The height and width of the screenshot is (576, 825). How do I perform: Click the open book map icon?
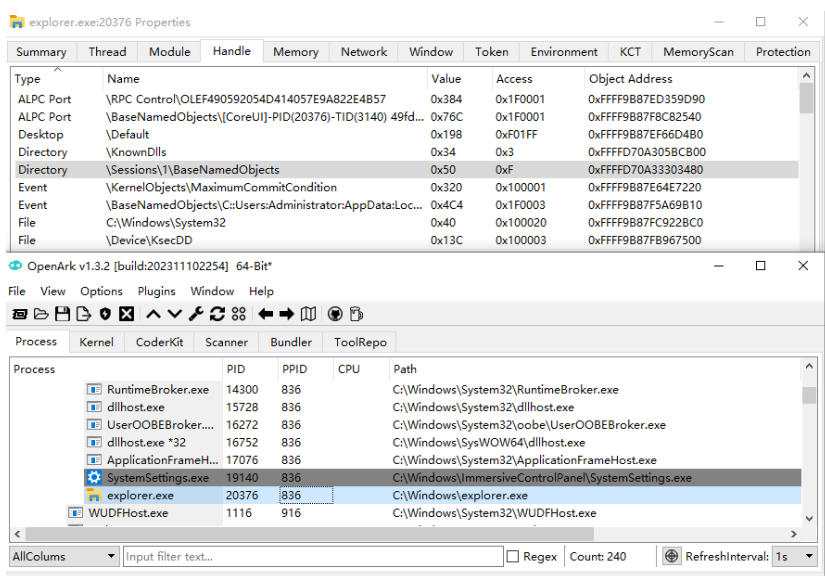coord(308,314)
